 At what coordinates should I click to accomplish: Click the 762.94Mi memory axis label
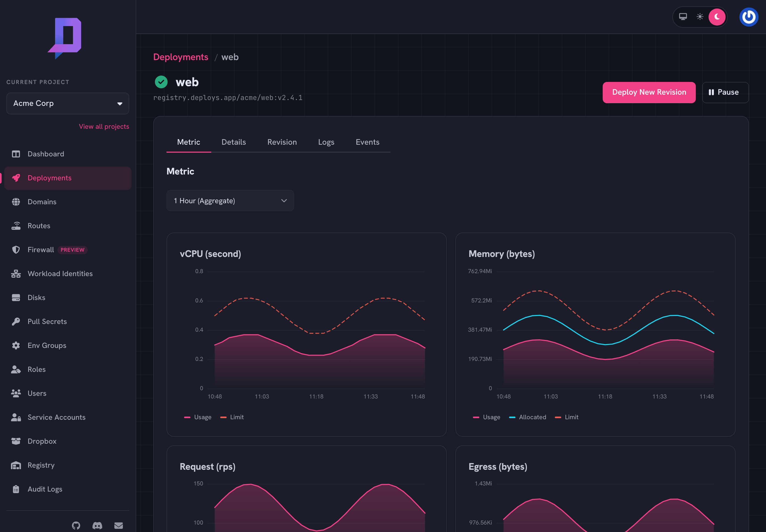coord(480,271)
